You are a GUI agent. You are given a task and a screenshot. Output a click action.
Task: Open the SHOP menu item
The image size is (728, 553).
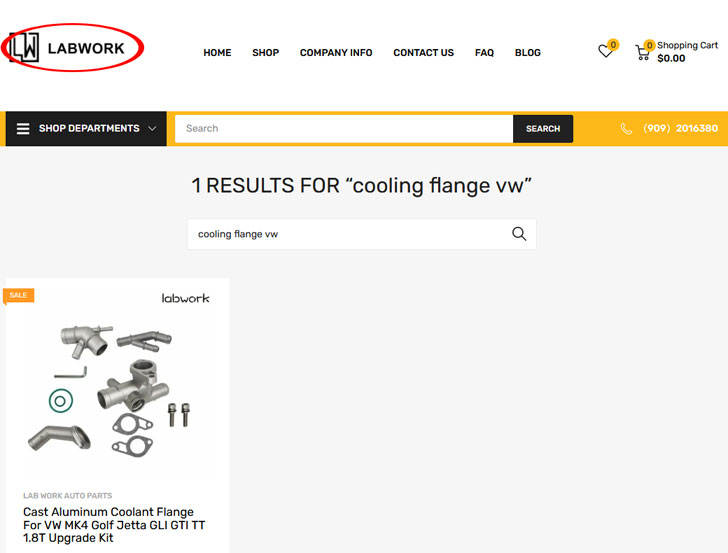(x=266, y=52)
